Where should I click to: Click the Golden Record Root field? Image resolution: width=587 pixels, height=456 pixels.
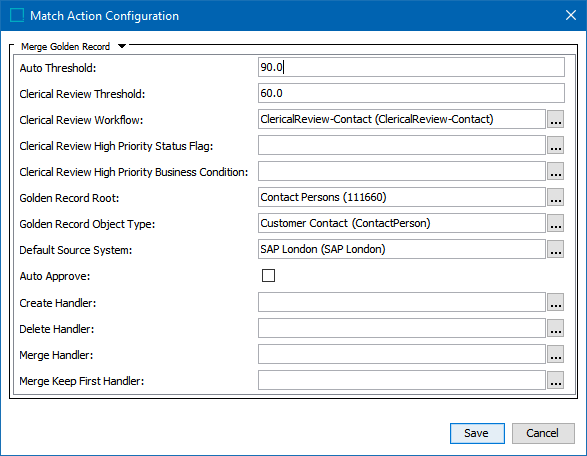tap(402, 197)
